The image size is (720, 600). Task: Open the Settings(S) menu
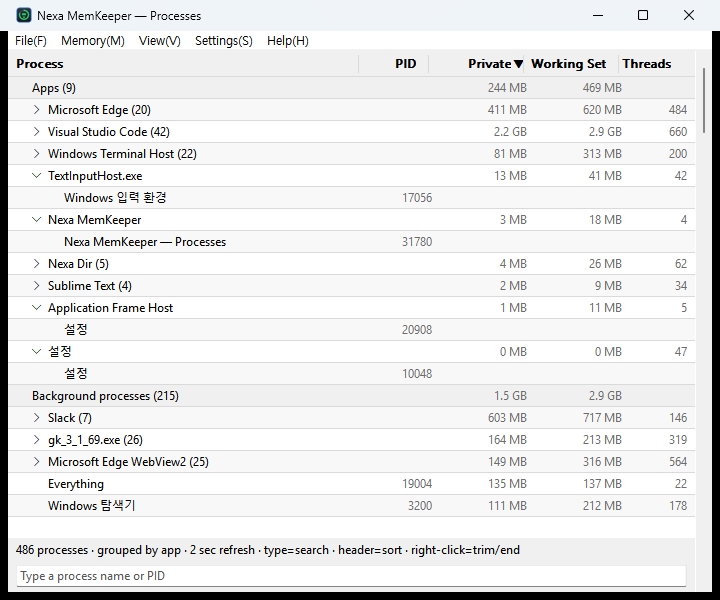coord(224,41)
